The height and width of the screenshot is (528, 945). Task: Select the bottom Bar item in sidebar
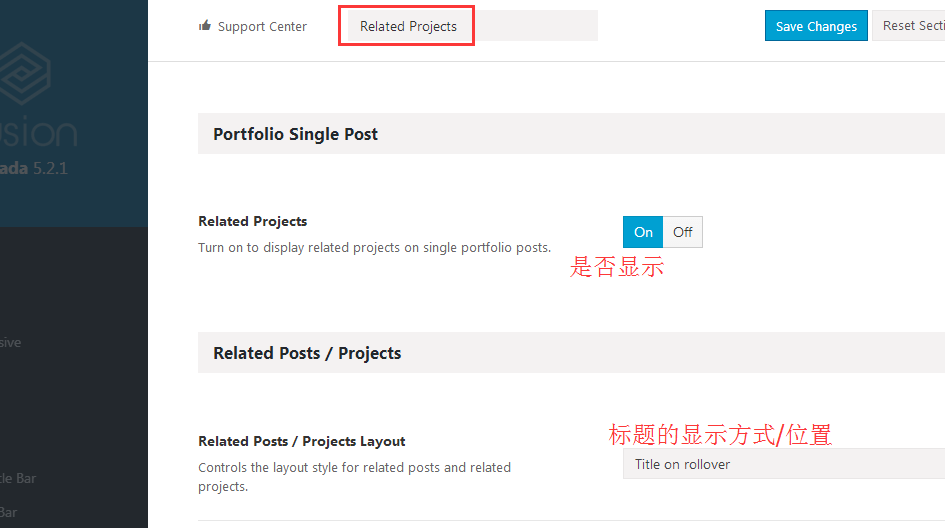click(x=8, y=512)
